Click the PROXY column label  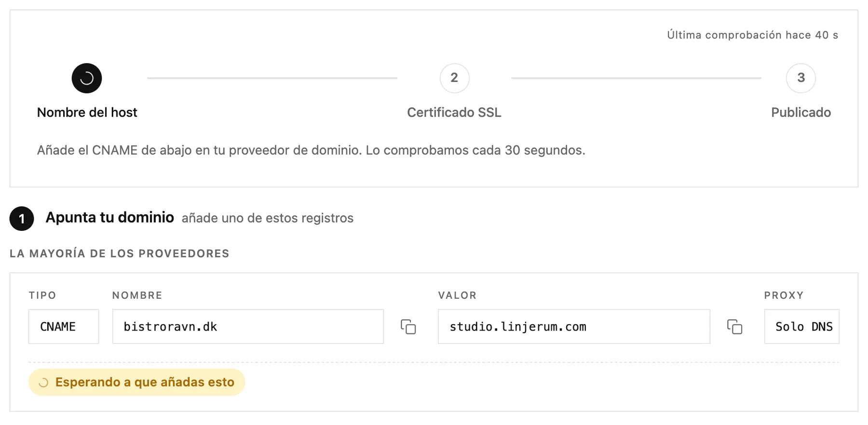click(x=784, y=295)
